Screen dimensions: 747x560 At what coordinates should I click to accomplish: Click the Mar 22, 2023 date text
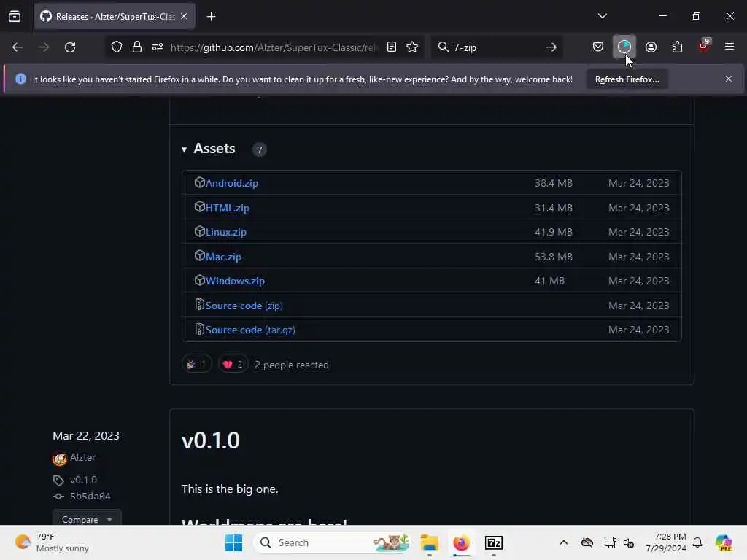click(86, 436)
